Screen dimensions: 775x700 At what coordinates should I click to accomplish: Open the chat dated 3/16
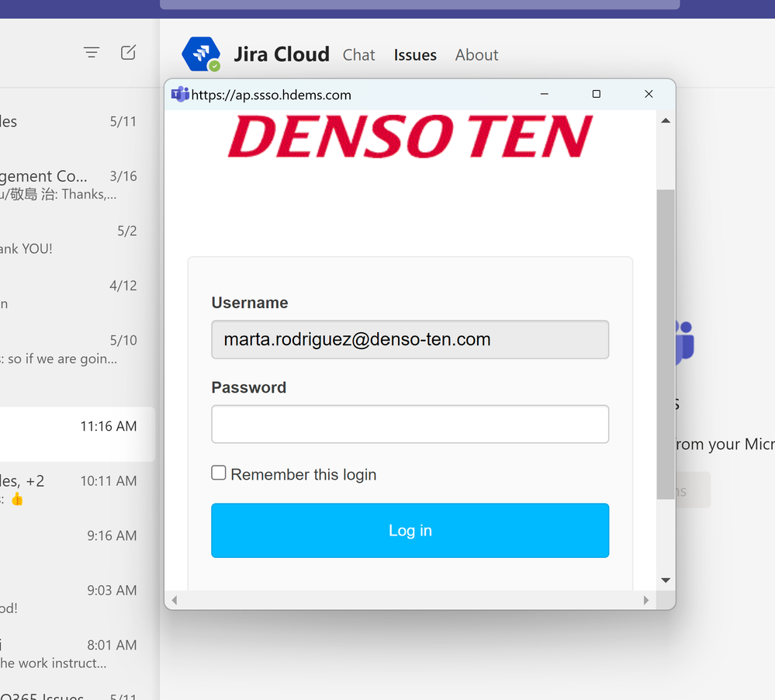(x=78, y=185)
